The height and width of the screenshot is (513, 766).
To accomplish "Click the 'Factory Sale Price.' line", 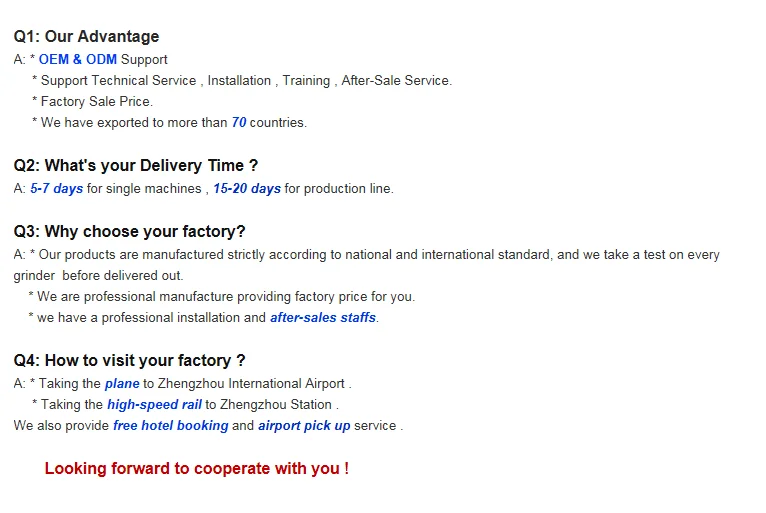I will coord(92,102).
